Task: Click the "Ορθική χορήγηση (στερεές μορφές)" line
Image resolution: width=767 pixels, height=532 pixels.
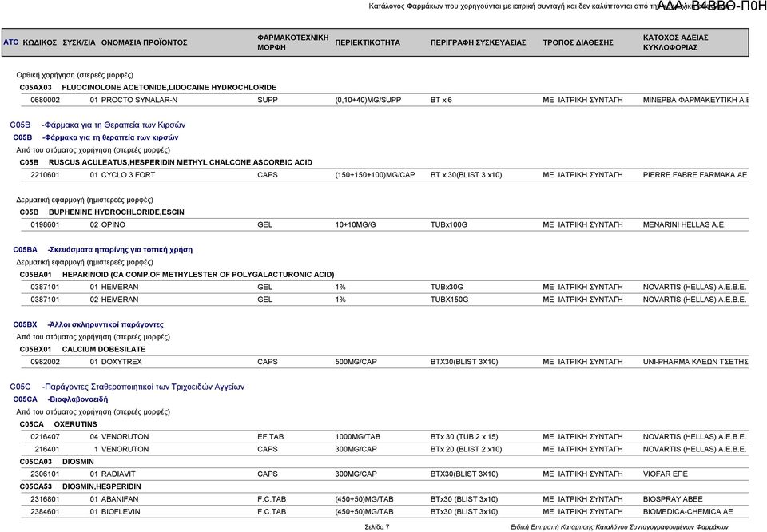Action: coord(75,75)
